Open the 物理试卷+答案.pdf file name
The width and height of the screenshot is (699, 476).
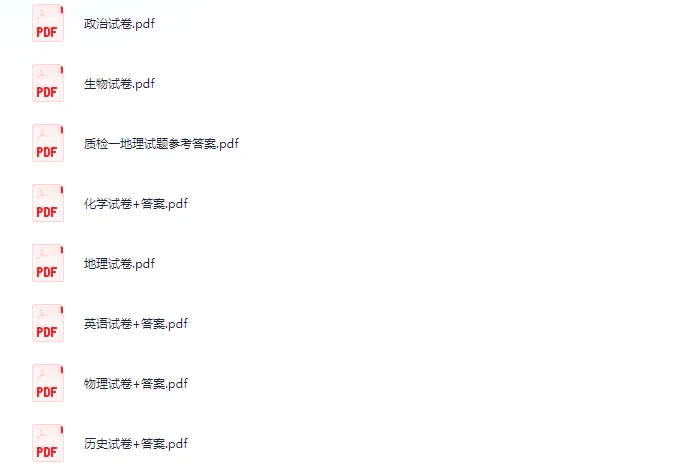[136, 384]
